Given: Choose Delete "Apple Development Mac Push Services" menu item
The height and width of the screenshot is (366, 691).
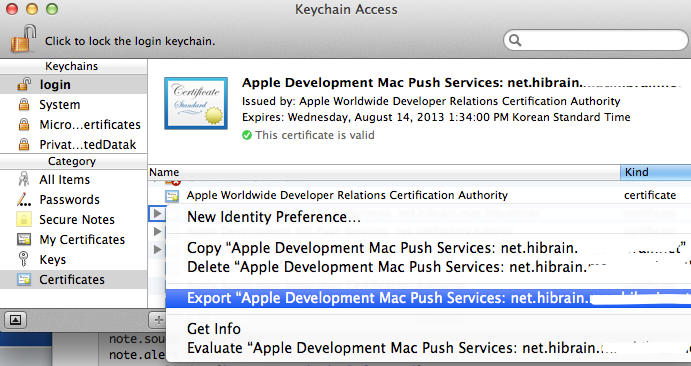Looking at the screenshot, I should coord(428,267).
